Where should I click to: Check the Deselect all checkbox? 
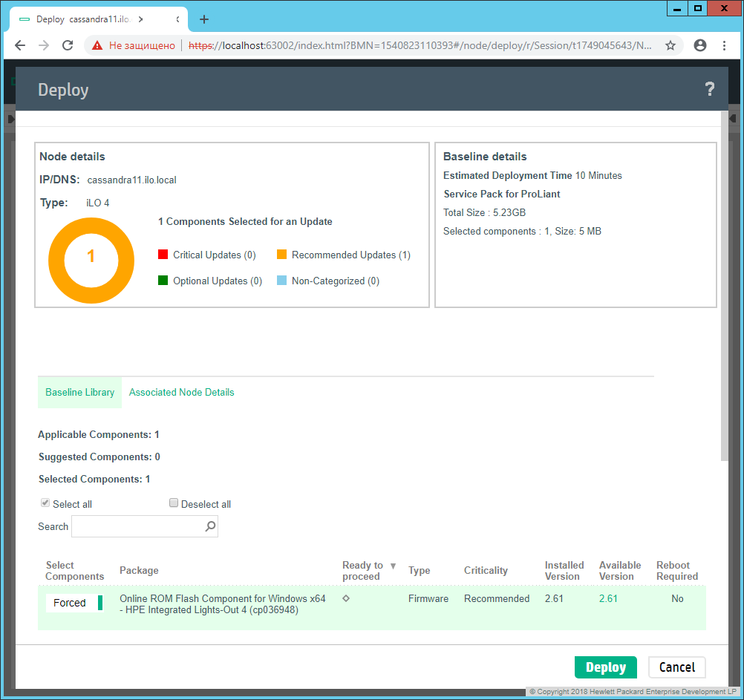click(173, 502)
